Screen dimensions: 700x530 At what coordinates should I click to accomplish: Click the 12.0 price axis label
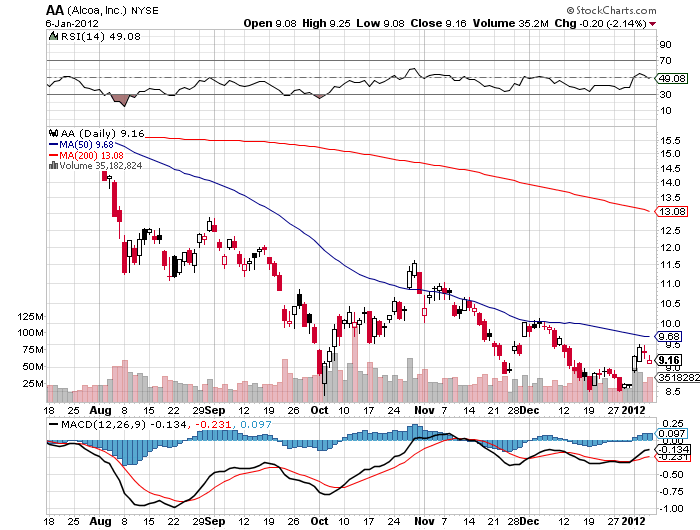[x=670, y=248]
